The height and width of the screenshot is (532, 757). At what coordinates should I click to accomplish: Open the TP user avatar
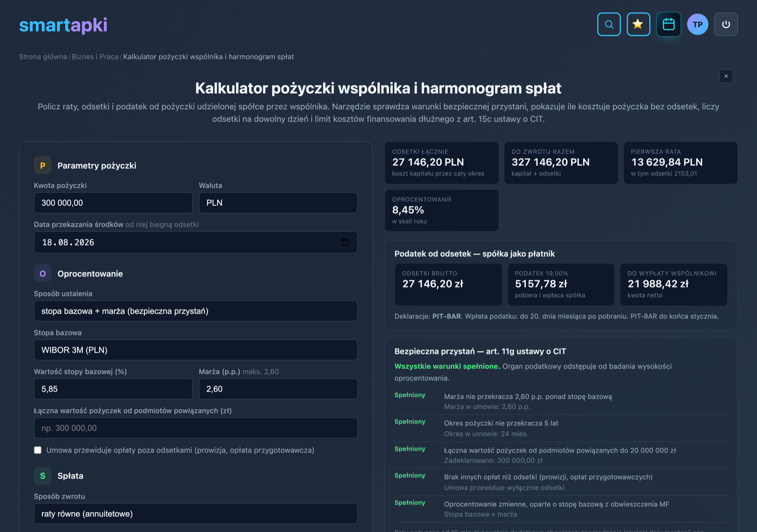click(x=697, y=24)
